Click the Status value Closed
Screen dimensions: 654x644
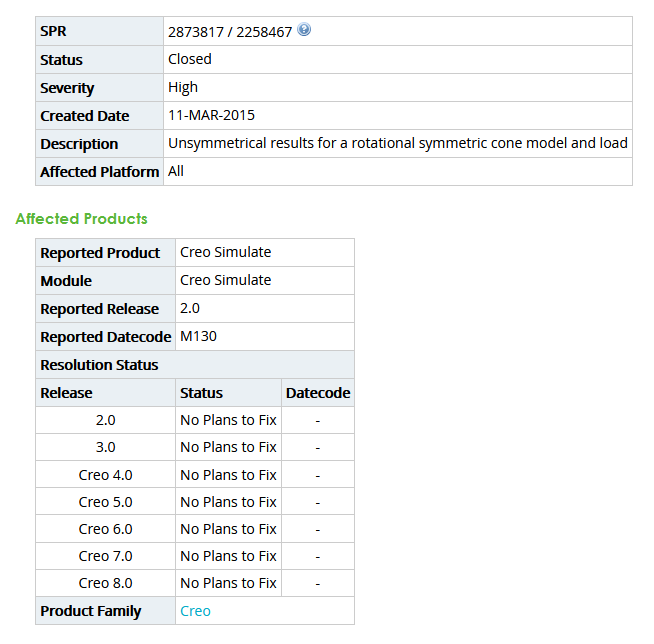click(190, 59)
